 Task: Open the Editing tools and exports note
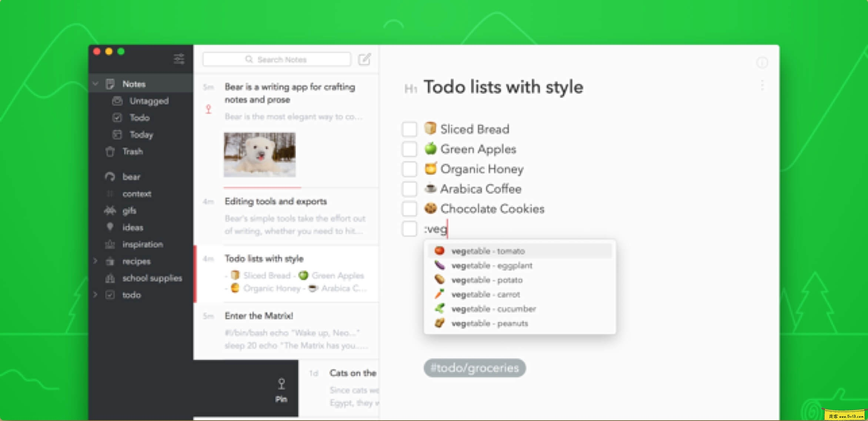[x=276, y=202]
